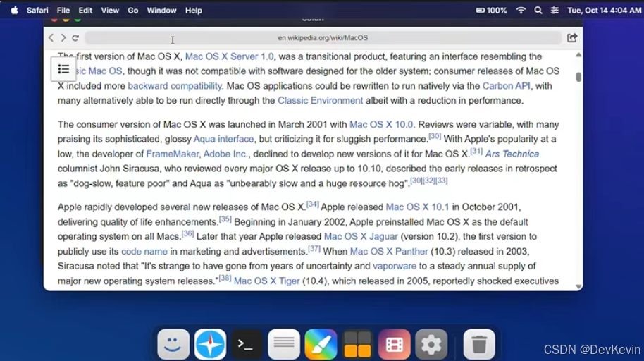This screenshot has height=361, width=644.
Task: Open the Safari menu
Action: (x=37, y=11)
